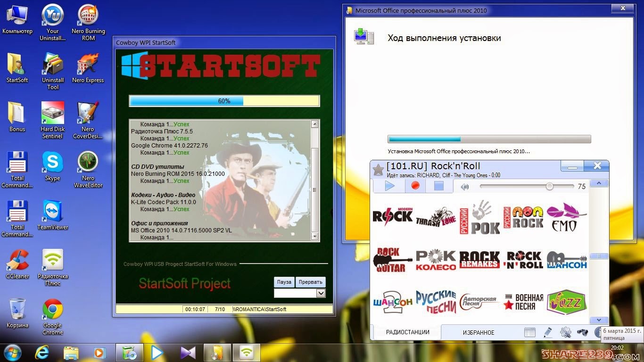Open the Компьютер desktop icon
This screenshot has width=644, height=362.
point(17,19)
